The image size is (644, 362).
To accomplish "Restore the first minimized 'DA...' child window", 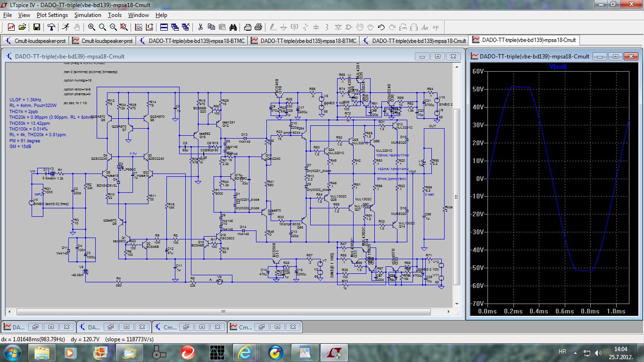I will click(x=35, y=327).
